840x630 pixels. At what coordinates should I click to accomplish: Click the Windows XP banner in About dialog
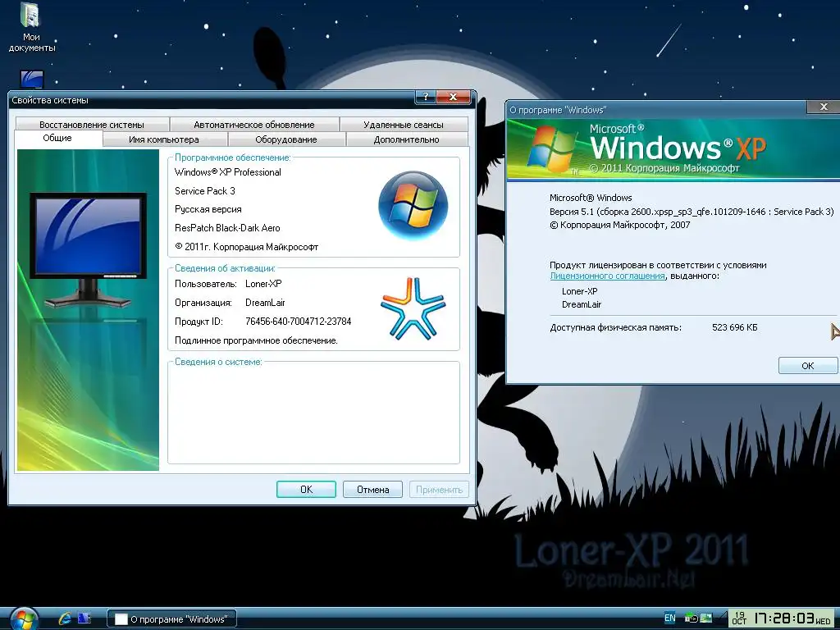[x=673, y=148]
